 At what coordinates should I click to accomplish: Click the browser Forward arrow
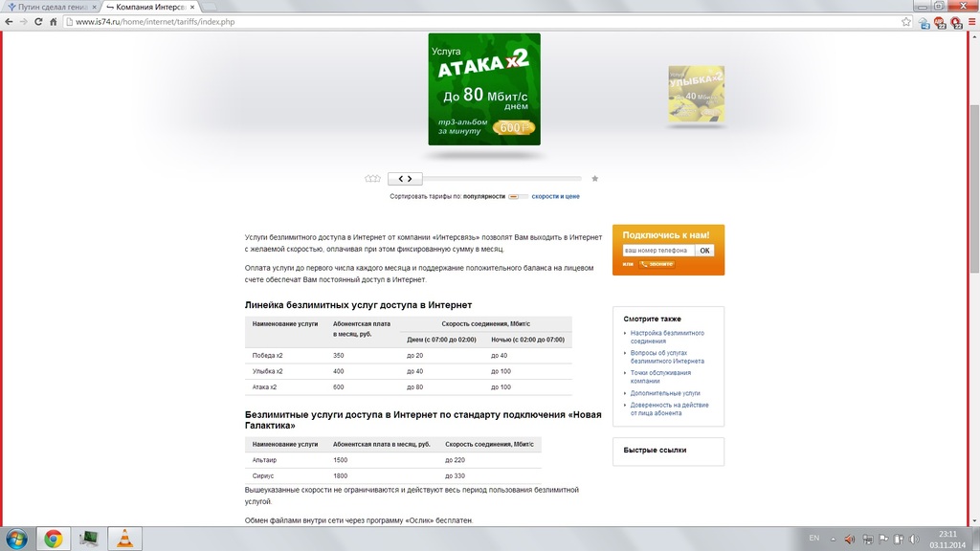tap(23, 22)
